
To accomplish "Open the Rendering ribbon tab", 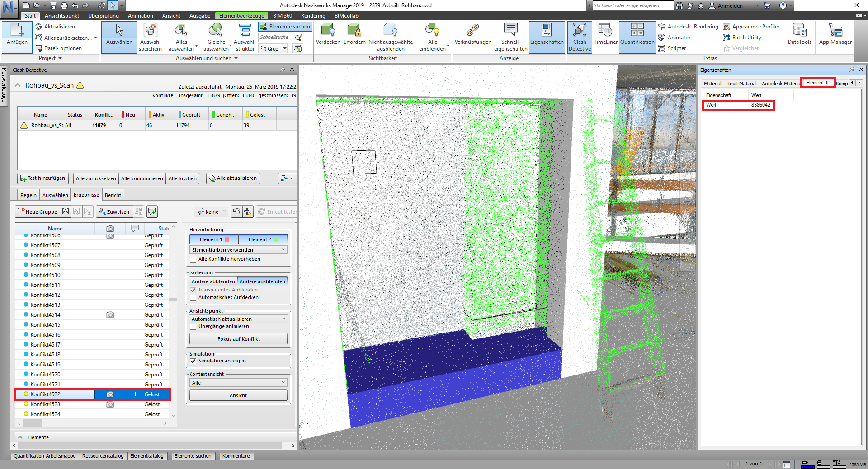I will click(x=313, y=16).
